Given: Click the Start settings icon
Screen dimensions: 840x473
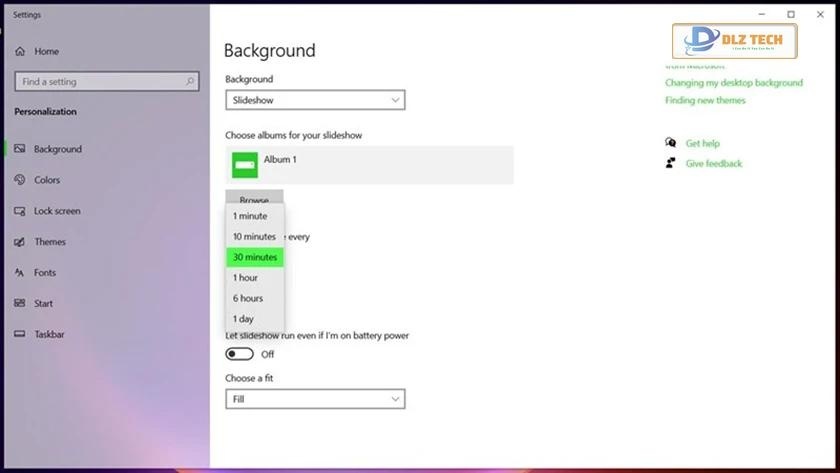Looking at the screenshot, I should [20, 304].
